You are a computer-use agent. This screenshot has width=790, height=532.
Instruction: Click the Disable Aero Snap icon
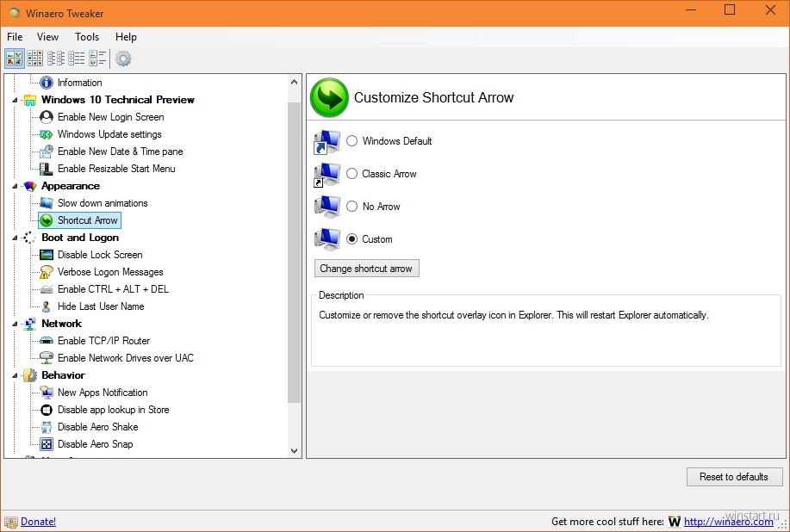(47, 444)
